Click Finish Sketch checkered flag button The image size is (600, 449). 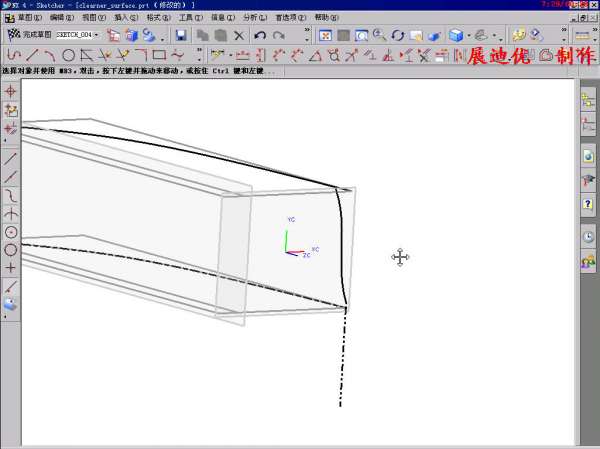pos(14,35)
